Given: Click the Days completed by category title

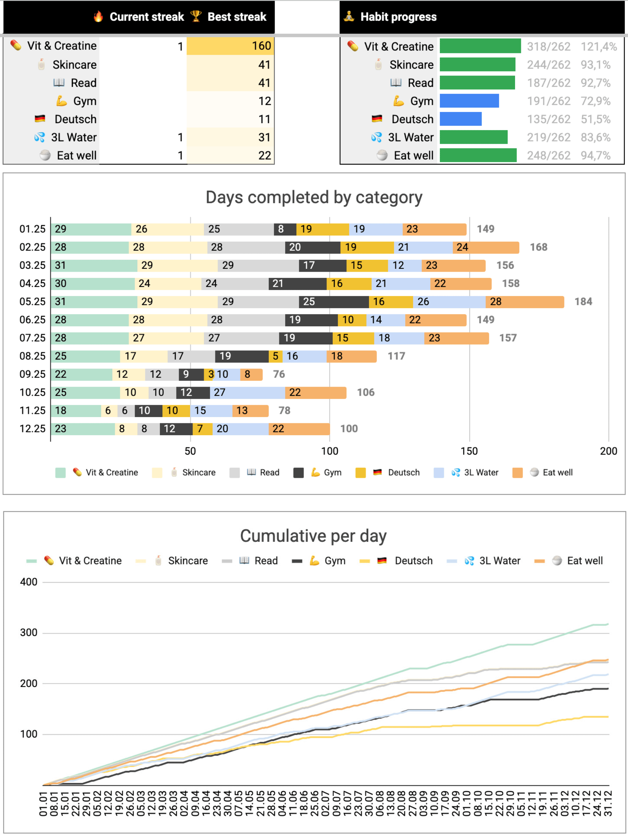Looking at the screenshot, I should (x=313, y=198).
